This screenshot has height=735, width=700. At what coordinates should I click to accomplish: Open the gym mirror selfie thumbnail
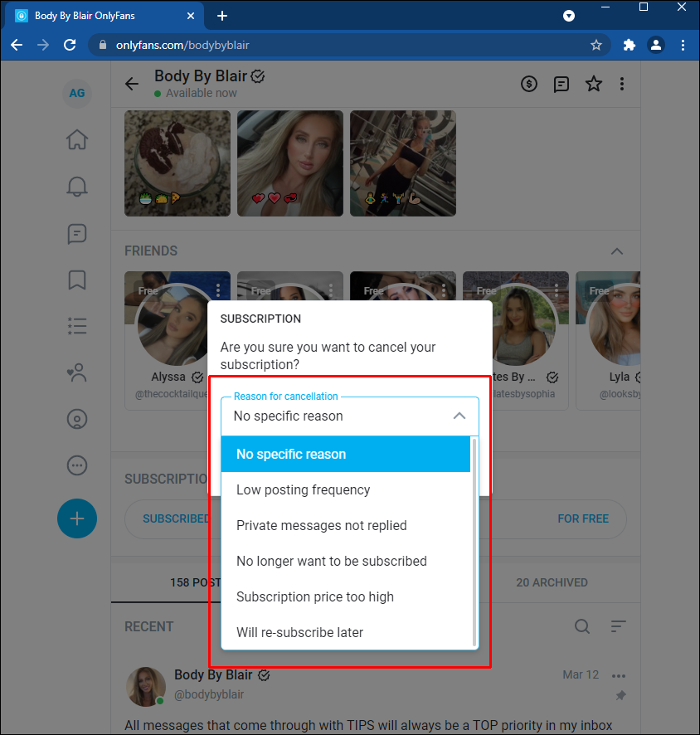pos(403,163)
